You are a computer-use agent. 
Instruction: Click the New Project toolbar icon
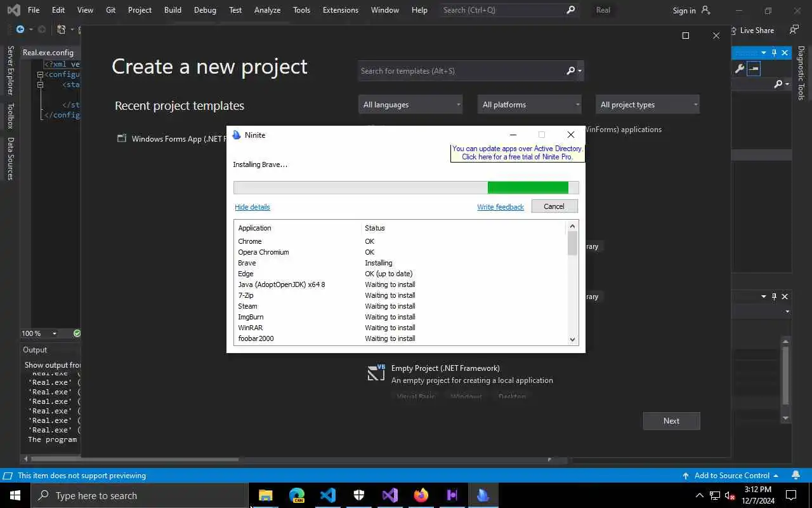(x=61, y=30)
